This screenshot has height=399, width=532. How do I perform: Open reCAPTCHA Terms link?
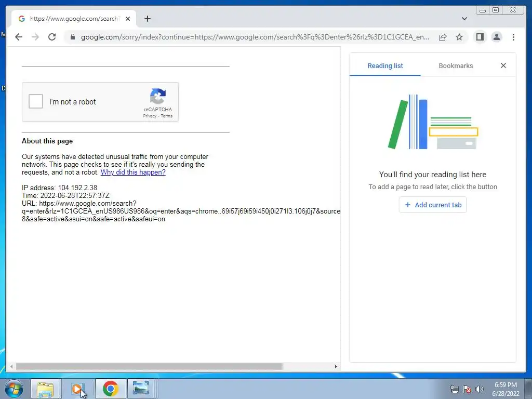coord(167,116)
